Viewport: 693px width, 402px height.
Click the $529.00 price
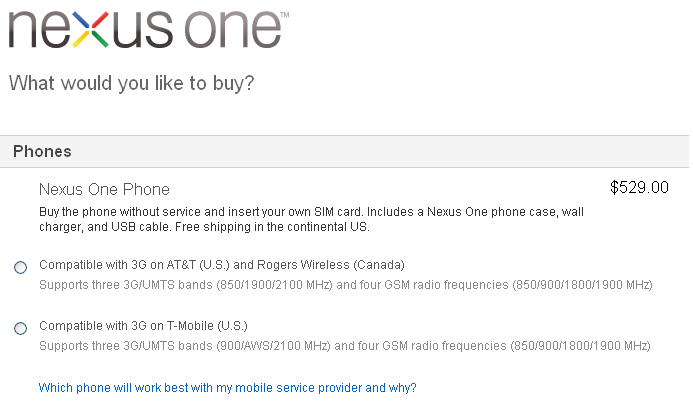point(639,187)
